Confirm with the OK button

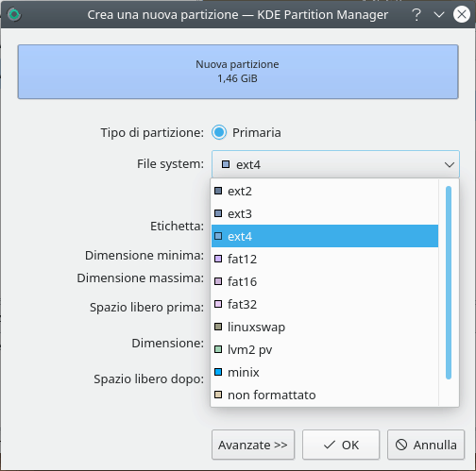coord(341,445)
